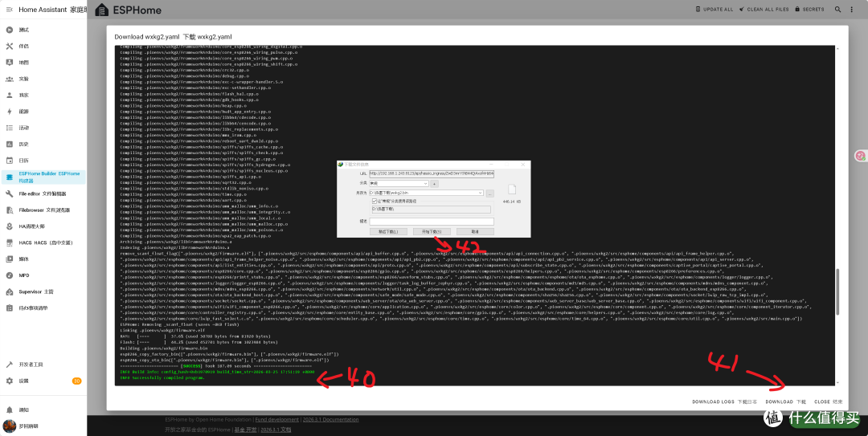The image size is (868, 436).
Task: Toggle the Home Assistant sidebar hamburger menu
Action: tap(9, 10)
